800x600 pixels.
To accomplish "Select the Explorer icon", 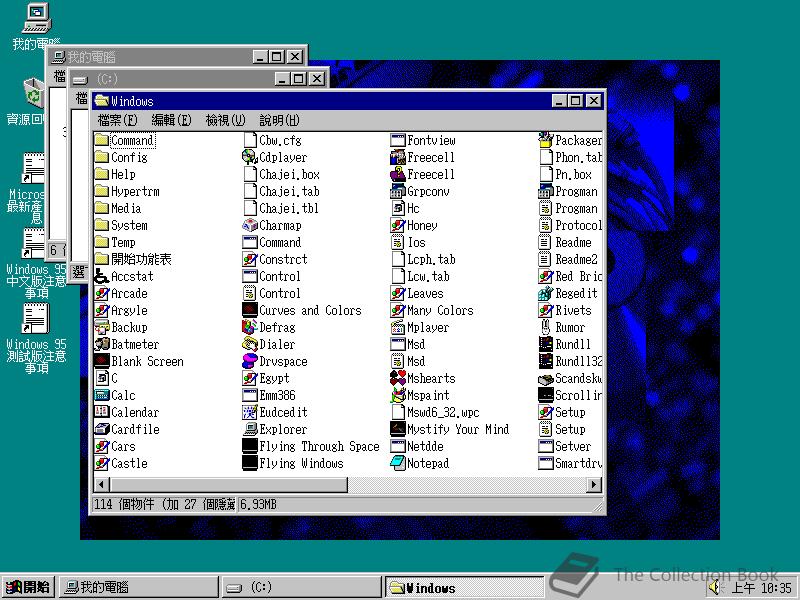I will pyautogui.click(x=249, y=429).
